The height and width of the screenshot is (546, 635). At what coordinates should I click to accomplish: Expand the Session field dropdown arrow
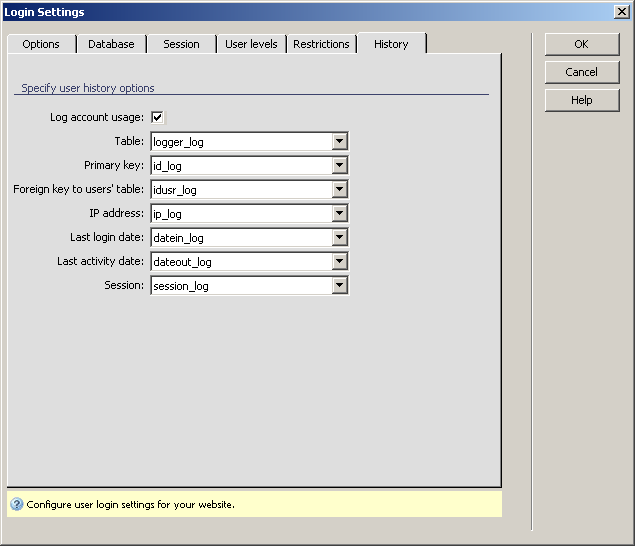click(340, 286)
